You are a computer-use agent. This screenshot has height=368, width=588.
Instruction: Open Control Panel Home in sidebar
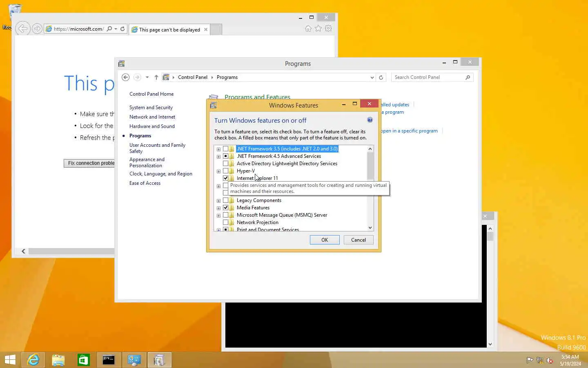tap(151, 94)
